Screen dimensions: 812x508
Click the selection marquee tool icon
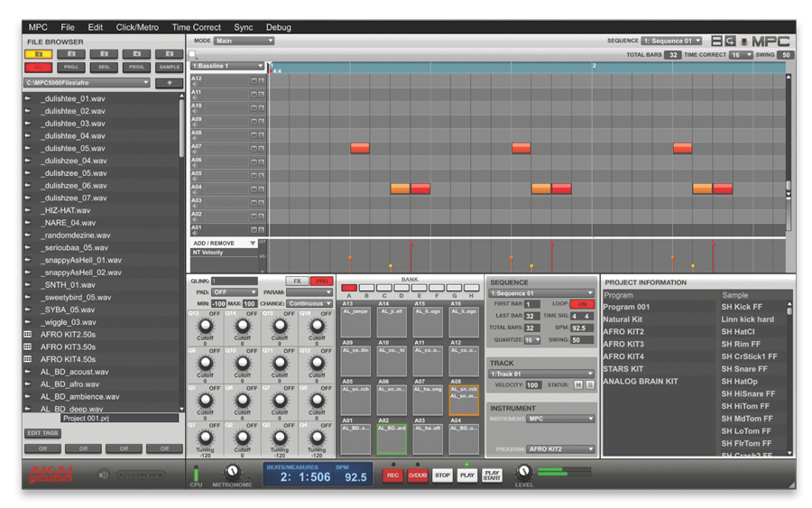(x=192, y=53)
